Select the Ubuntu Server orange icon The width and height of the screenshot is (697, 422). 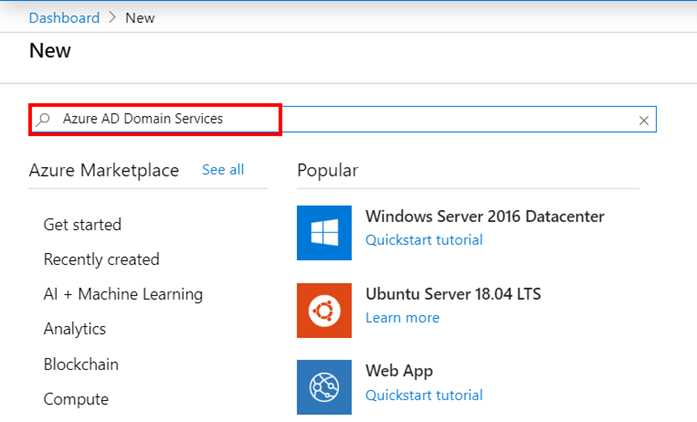324,310
